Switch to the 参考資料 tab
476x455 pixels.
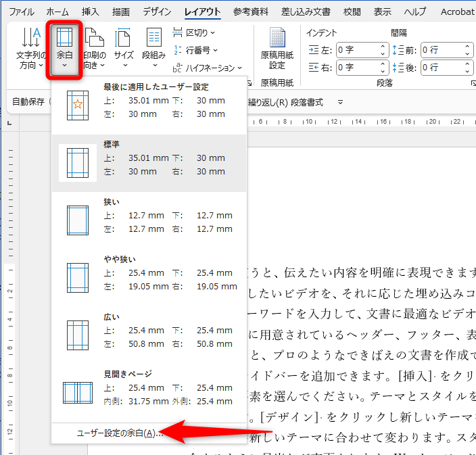point(250,12)
